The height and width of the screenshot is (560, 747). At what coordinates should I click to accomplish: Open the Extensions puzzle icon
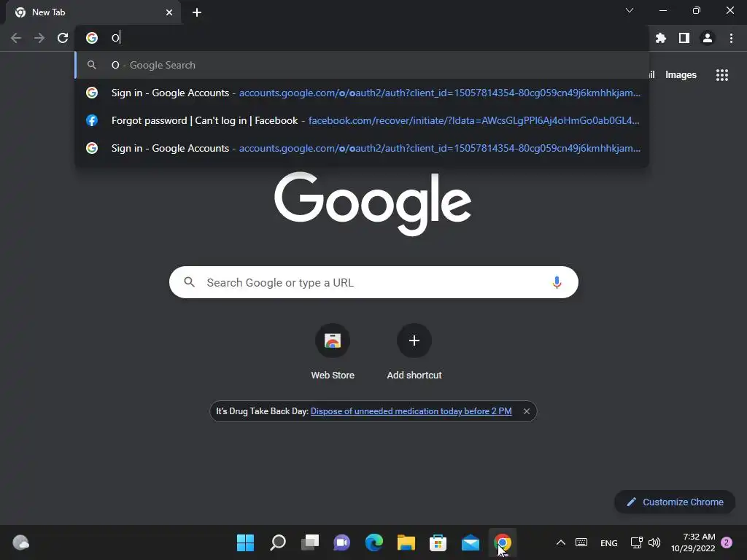click(661, 38)
